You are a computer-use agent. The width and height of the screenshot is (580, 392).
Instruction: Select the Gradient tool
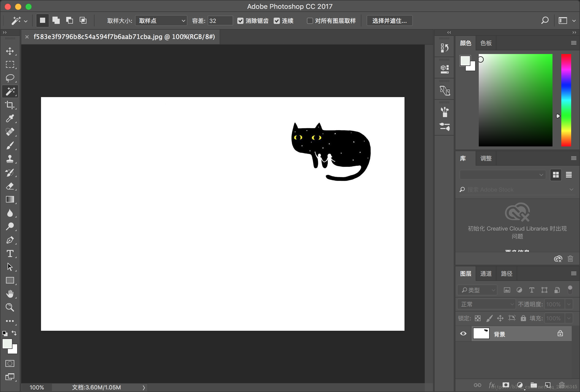coord(10,199)
